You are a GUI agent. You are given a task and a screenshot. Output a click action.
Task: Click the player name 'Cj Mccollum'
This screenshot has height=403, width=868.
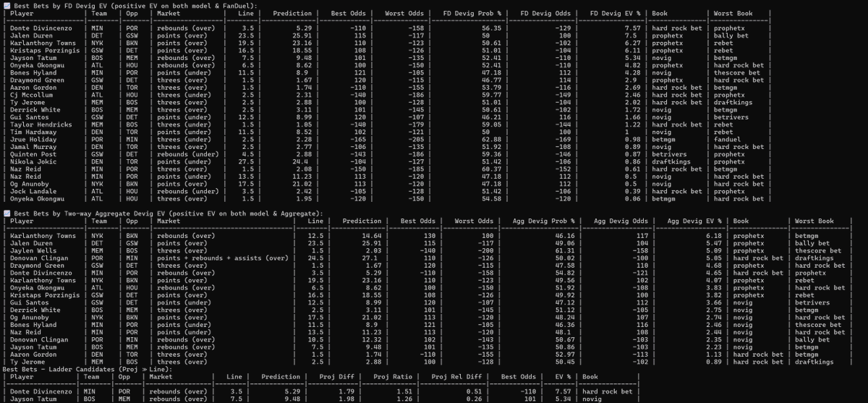30,95
